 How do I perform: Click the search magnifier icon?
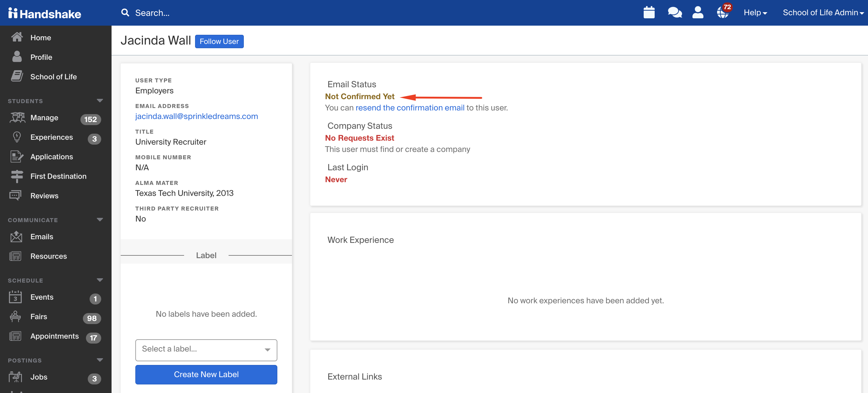pyautogui.click(x=125, y=13)
